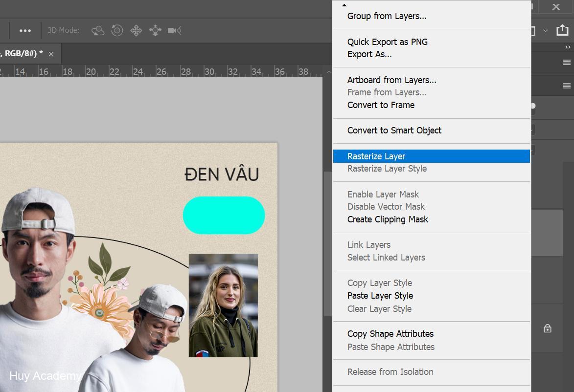Choose Convert to Smart Object
This screenshot has width=574, height=392.
(431, 131)
